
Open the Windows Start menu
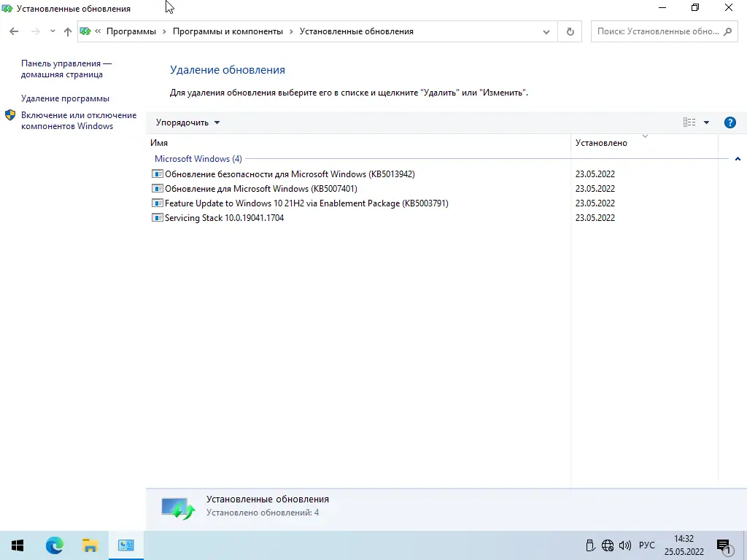[18, 545]
